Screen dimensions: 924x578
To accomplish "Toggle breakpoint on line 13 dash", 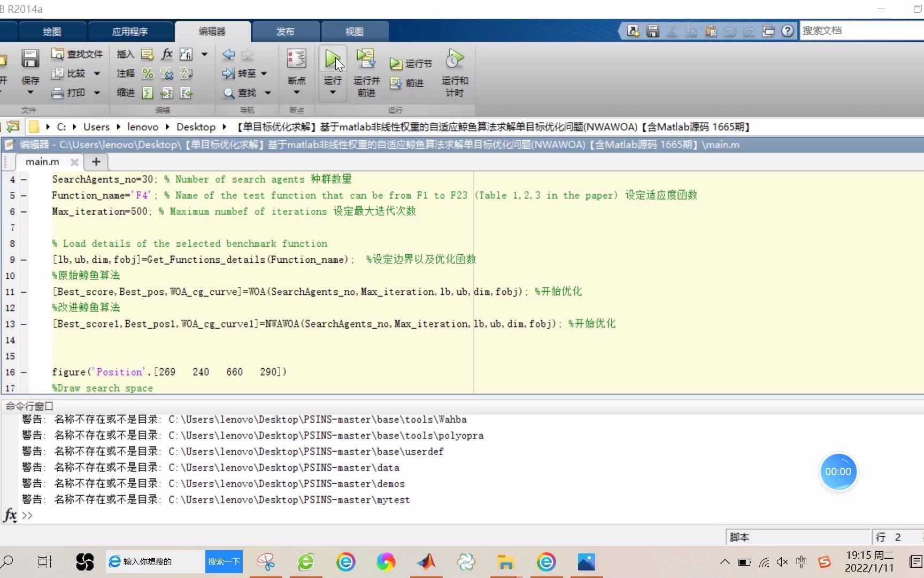I will point(24,324).
